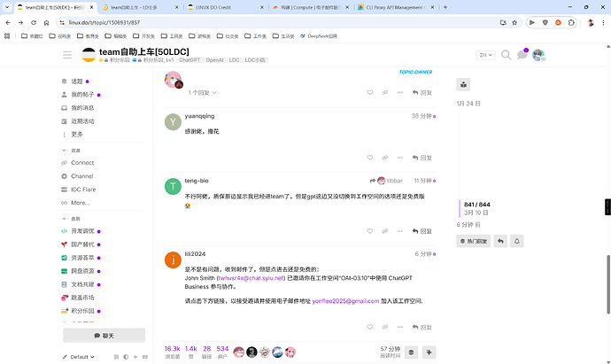
Task: Open the forum search magnifier icon
Action: (x=506, y=55)
